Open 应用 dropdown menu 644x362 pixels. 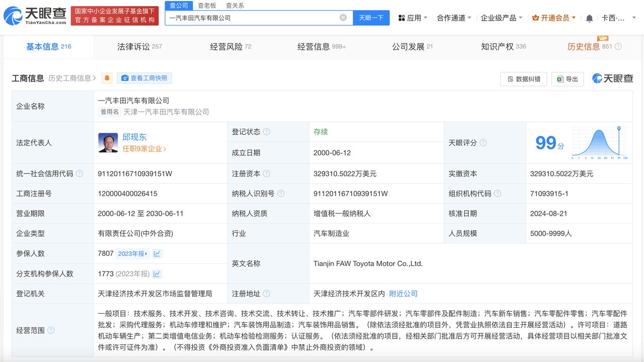coord(413,18)
